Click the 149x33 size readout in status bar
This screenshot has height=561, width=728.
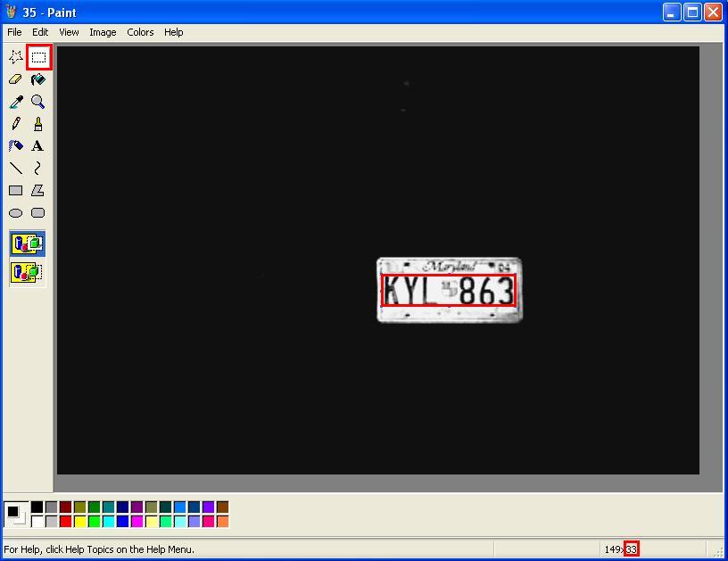[621, 549]
